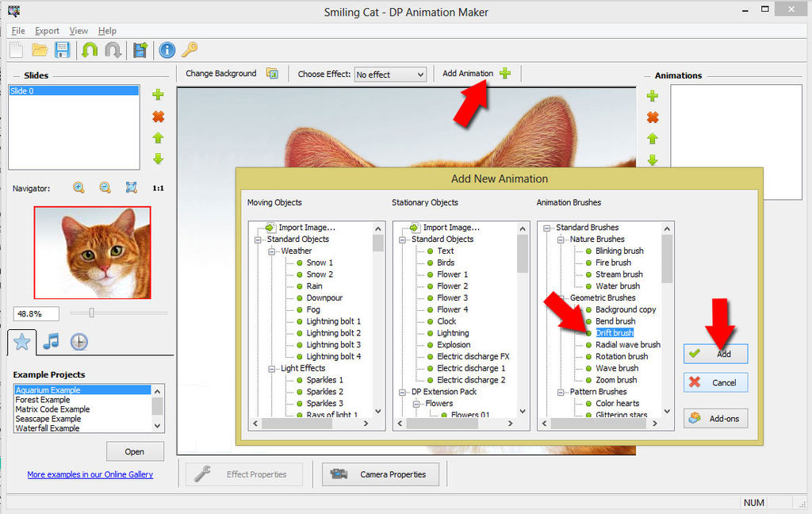Image resolution: width=812 pixels, height=514 pixels.
Task: Open the blue info icon
Action: click(167, 50)
